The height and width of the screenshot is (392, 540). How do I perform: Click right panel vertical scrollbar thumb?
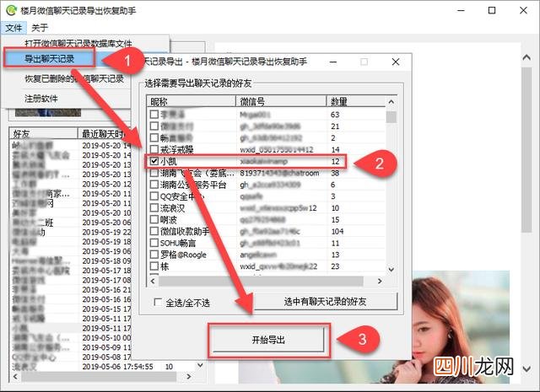click(x=526, y=150)
